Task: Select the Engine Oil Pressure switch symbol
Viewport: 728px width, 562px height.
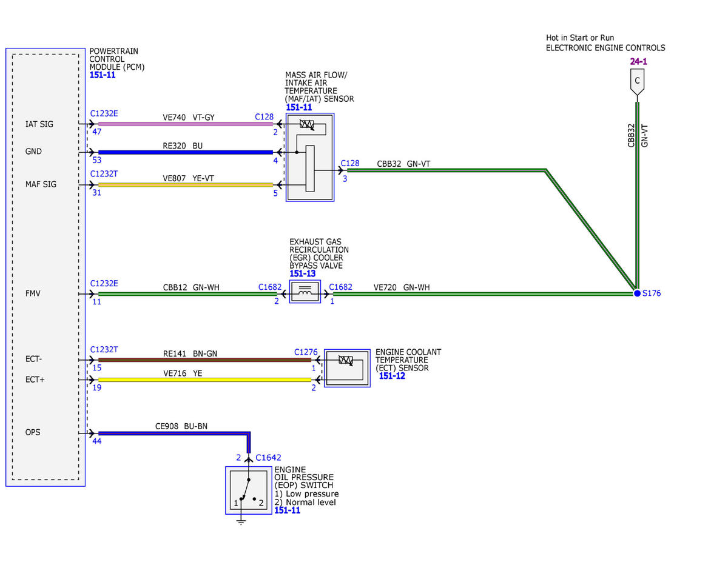Action: (x=248, y=490)
